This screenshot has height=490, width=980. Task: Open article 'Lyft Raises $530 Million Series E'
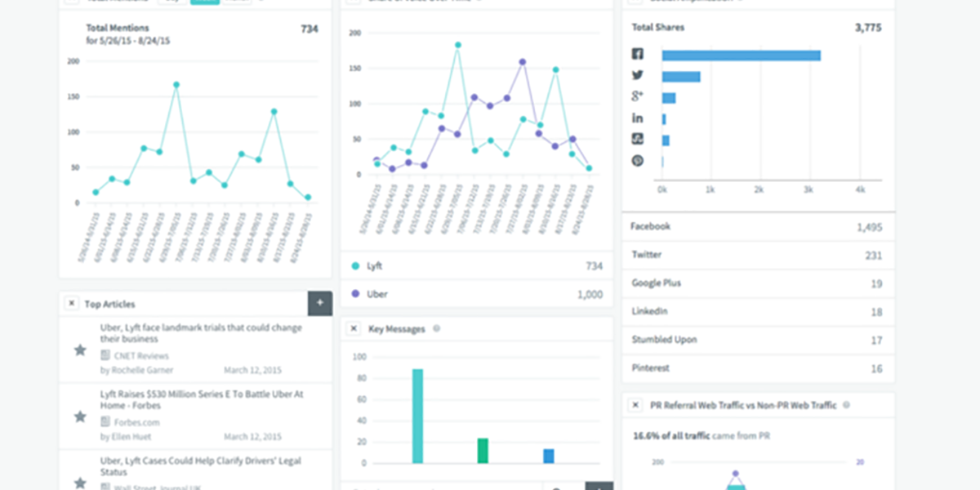tap(202, 399)
